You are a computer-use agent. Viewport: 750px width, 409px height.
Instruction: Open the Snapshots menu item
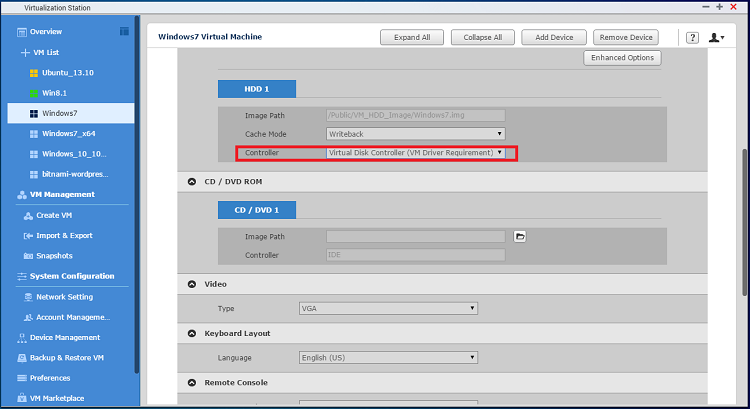point(54,256)
